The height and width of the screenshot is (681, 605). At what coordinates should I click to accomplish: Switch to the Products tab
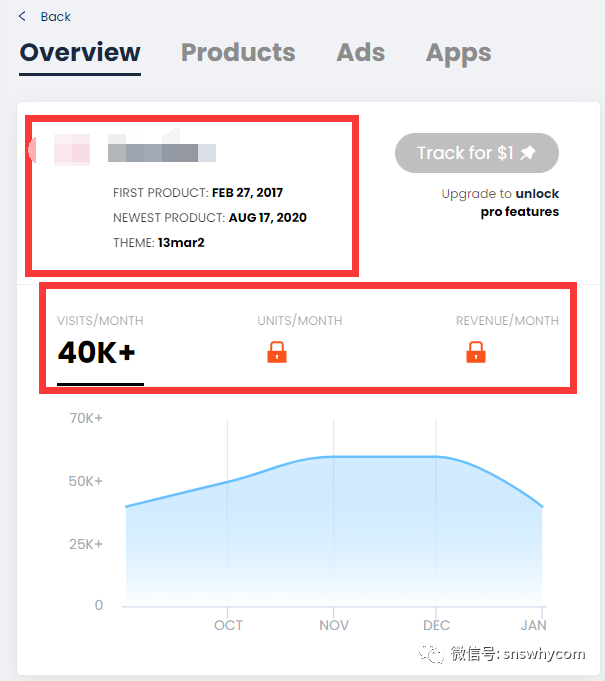[238, 53]
